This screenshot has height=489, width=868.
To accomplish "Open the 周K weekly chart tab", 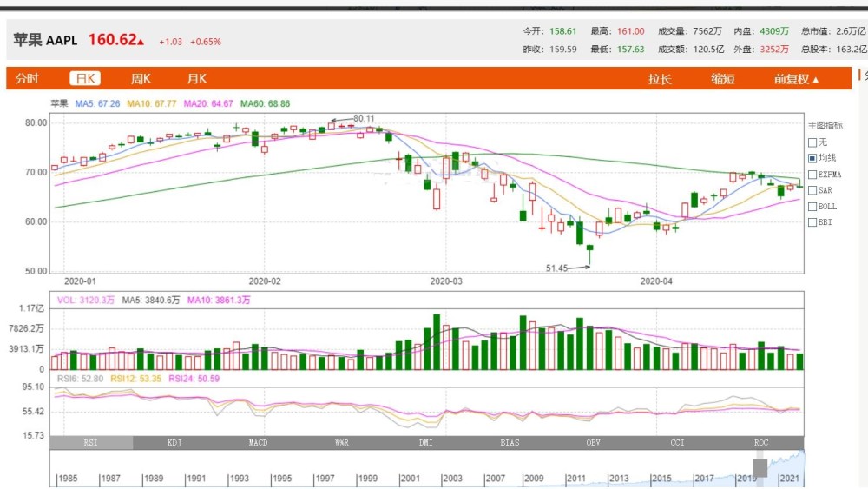I will tap(141, 79).
